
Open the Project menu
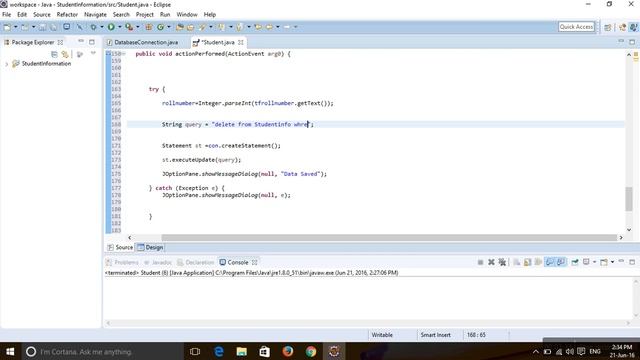pyautogui.click(x=144, y=14)
